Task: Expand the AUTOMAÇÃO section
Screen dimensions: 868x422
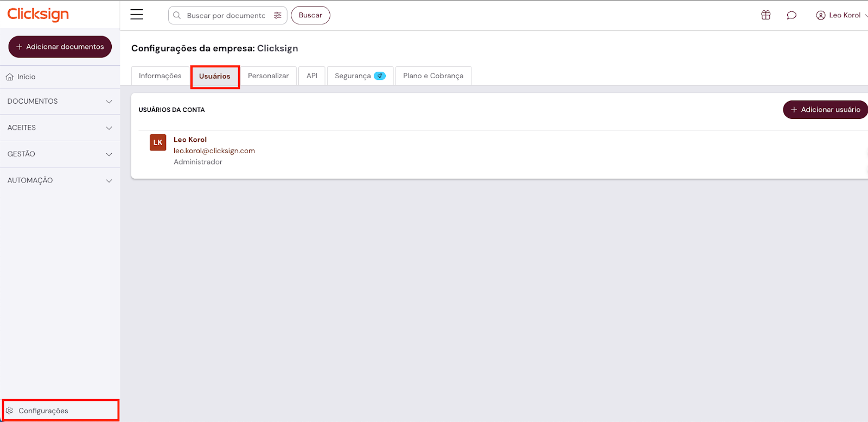Action: click(x=60, y=180)
